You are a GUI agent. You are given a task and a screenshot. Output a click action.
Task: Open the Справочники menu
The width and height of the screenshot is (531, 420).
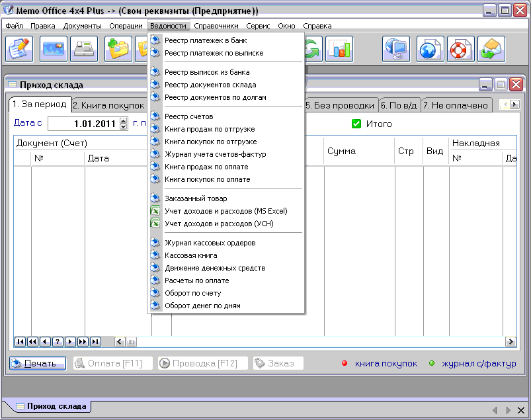(216, 26)
